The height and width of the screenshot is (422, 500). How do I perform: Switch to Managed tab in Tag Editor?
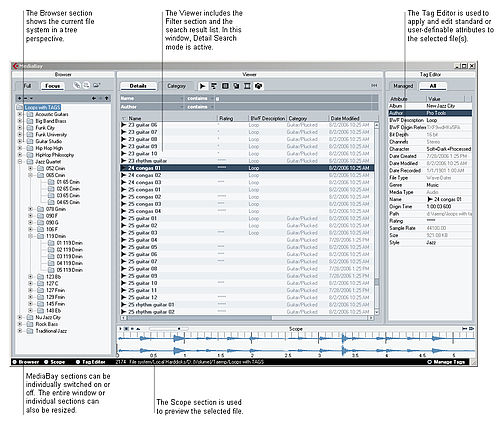click(403, 86)
